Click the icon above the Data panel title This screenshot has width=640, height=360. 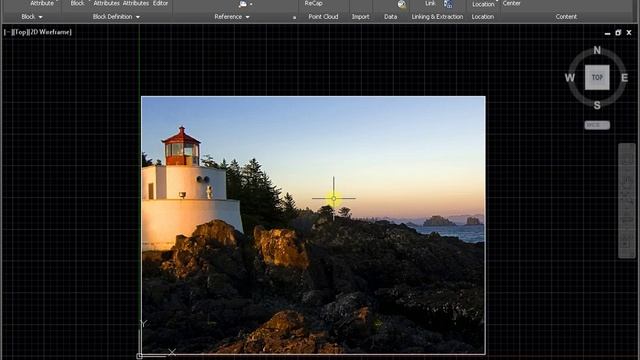pyautogui.click(x=402, y=4)
